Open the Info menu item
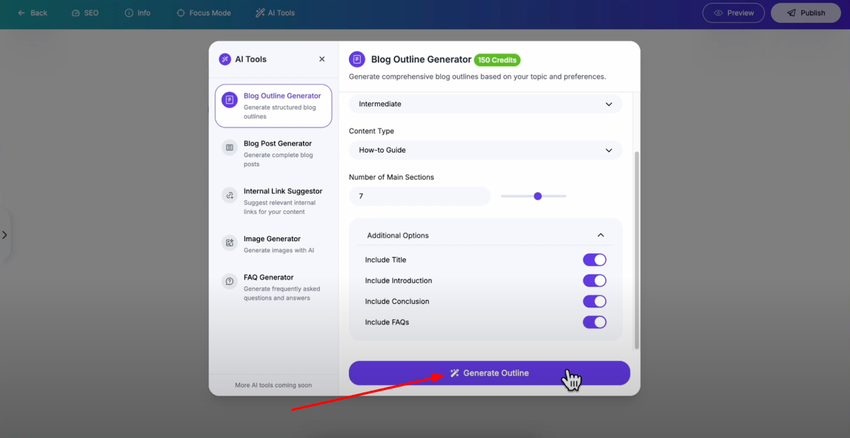Screen dimensions: 850x438 coord(138,13)
